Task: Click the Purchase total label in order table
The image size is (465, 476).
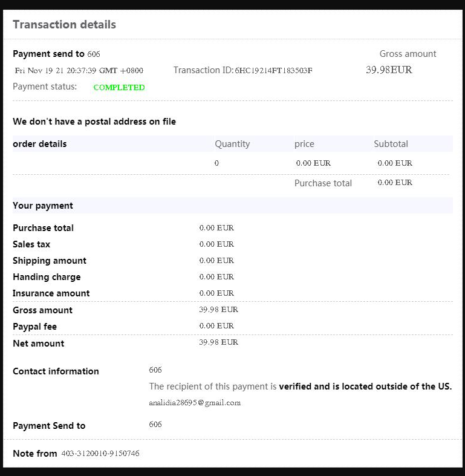Action: pyautogui.click(x=323, y=183)
